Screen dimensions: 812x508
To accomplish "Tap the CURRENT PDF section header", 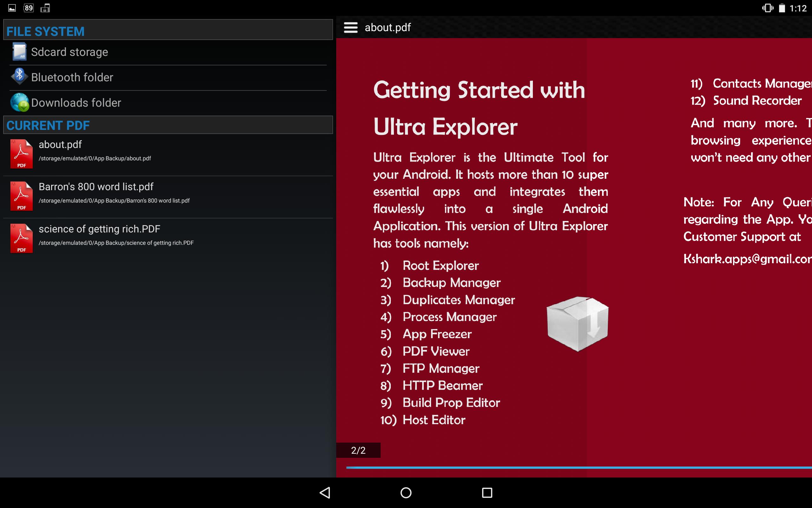I will [x=168, y=125].
